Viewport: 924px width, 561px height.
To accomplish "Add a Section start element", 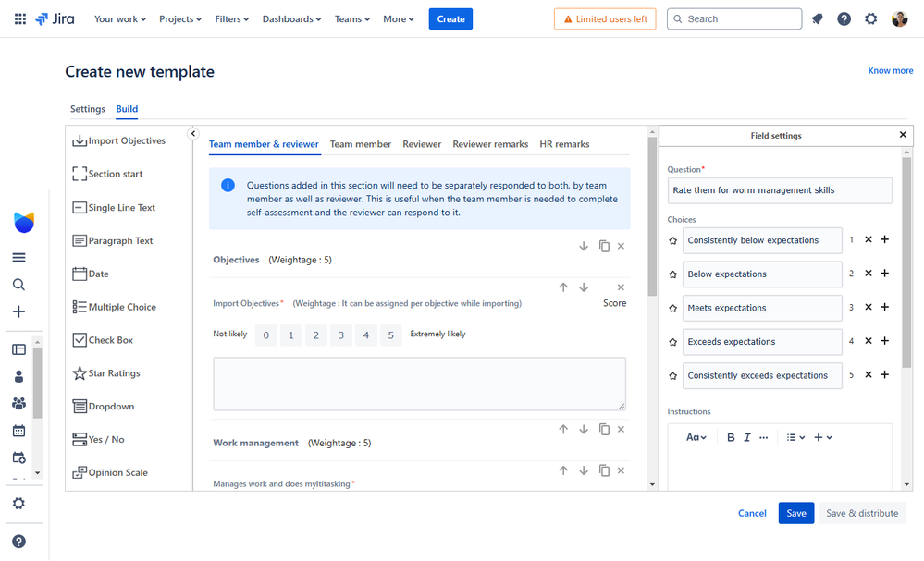I will tap(107, 174).
